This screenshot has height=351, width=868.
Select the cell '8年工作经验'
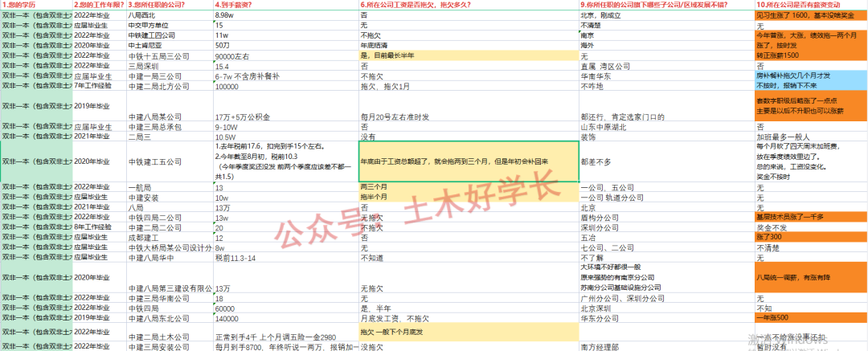(x=100, y=227)
